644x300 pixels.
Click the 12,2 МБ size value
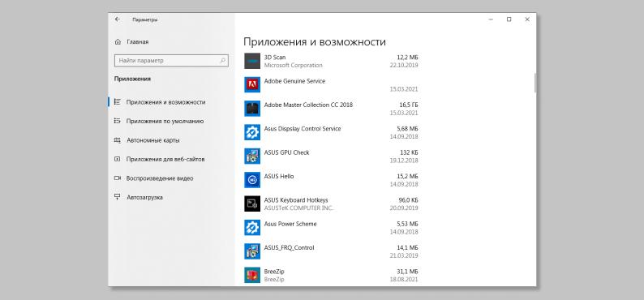pos(408,58)
